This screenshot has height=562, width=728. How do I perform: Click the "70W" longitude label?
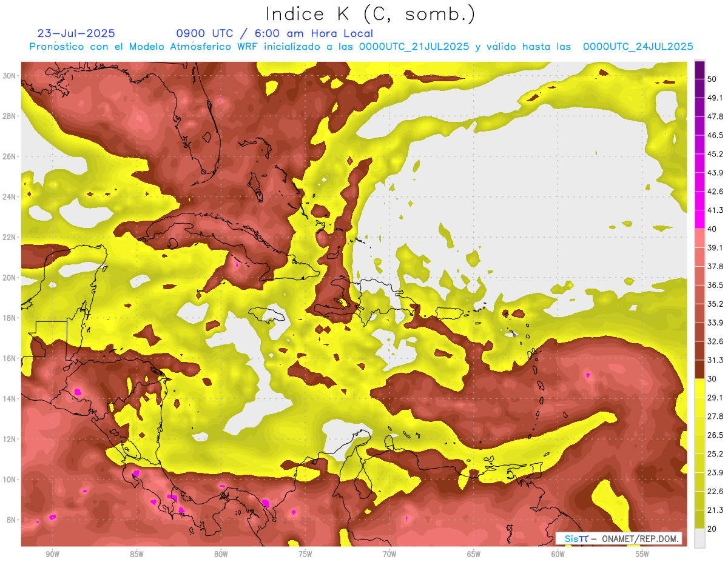389,554
